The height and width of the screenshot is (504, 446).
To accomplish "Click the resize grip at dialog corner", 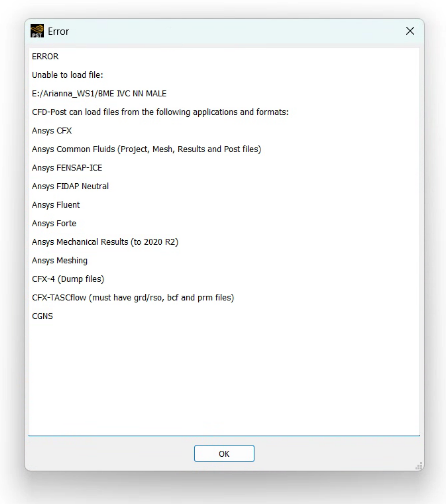I will (419, 466).
